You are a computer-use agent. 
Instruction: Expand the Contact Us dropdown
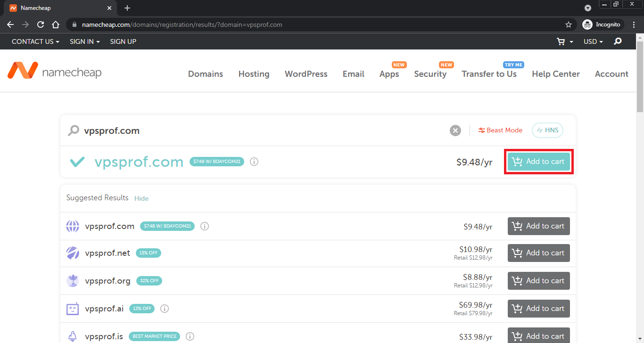coord(35,41)
